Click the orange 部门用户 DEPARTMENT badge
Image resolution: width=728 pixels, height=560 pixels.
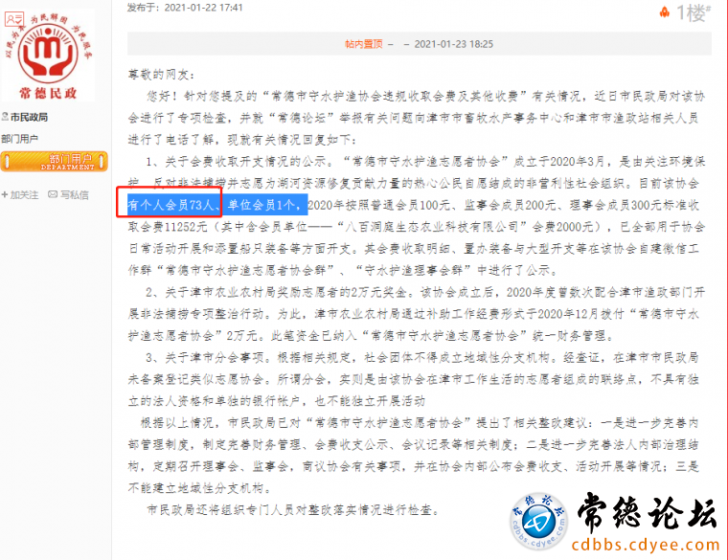(x=54, y=162)
